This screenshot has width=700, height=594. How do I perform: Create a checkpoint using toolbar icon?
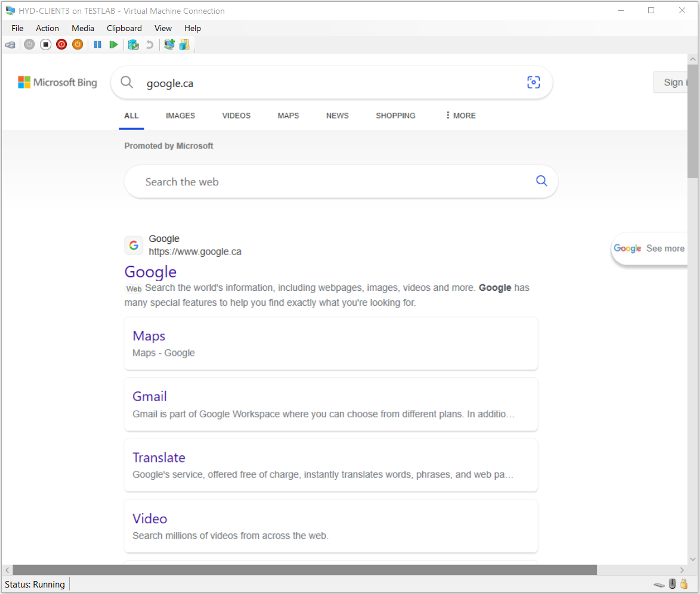133,44
